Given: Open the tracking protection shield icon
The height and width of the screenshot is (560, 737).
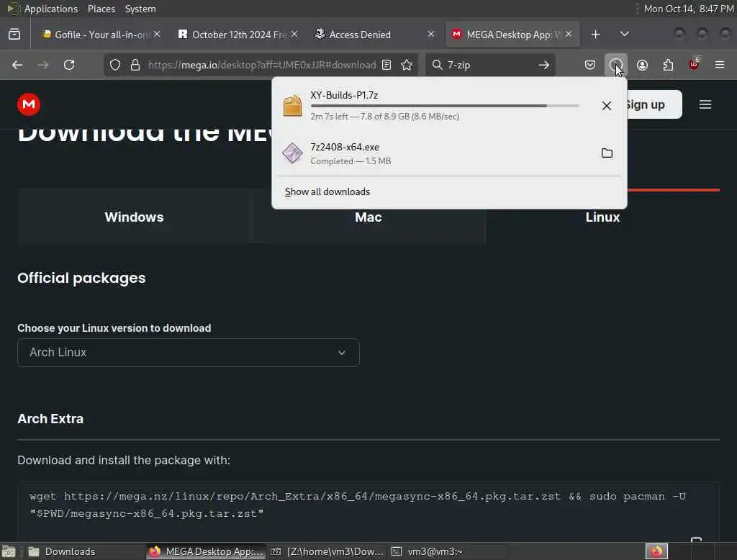Looking at the screenshot, I should coord(115,65).
